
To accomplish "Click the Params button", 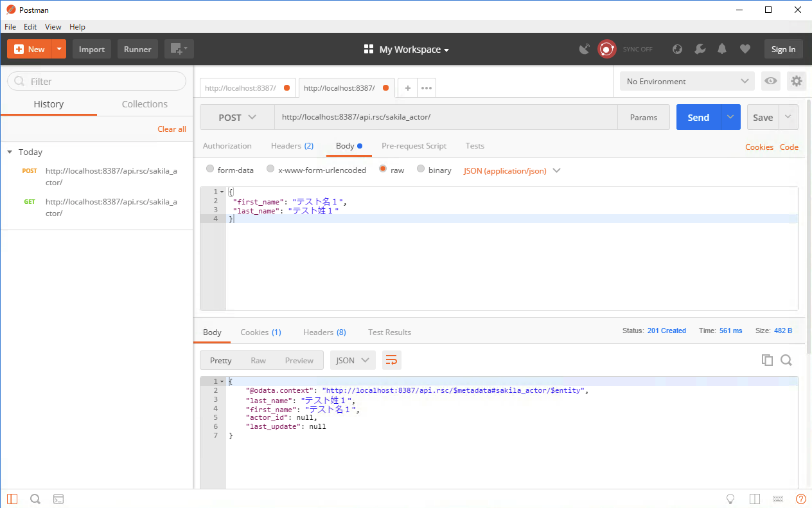I will [x=644, y=117].
